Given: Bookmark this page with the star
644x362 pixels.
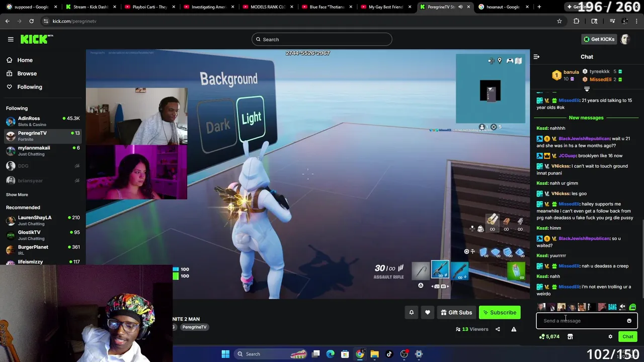Looking at the screenshot, I should (559, 21).
